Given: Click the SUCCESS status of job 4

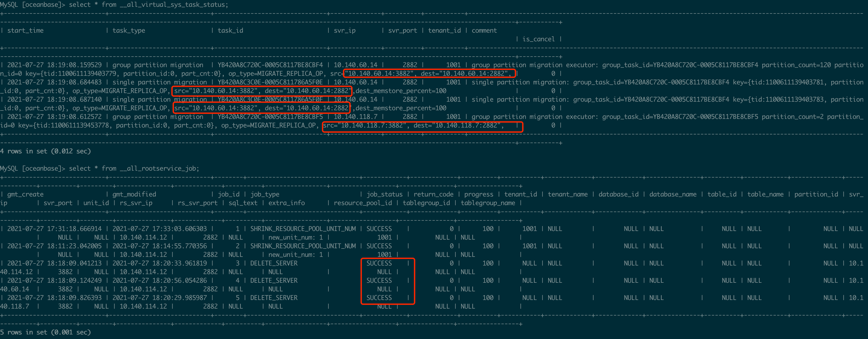Looking at the screenshot, I should tap(379, 280).
